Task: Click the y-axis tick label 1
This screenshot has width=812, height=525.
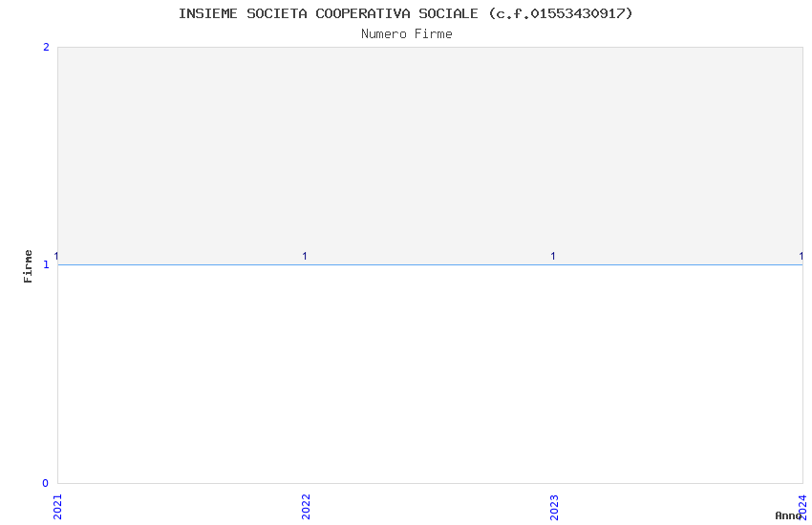Action: click(46, 264)
